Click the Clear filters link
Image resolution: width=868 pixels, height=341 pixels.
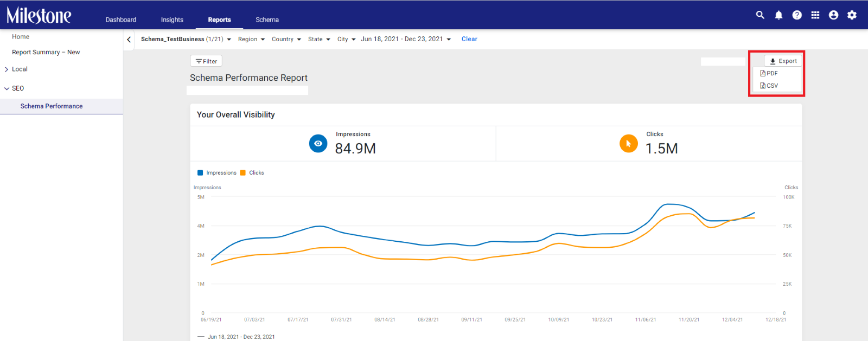[469, 39]
